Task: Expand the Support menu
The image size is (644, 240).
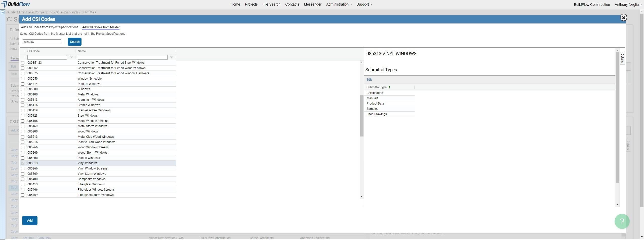Action: click(x=364, y=4)
